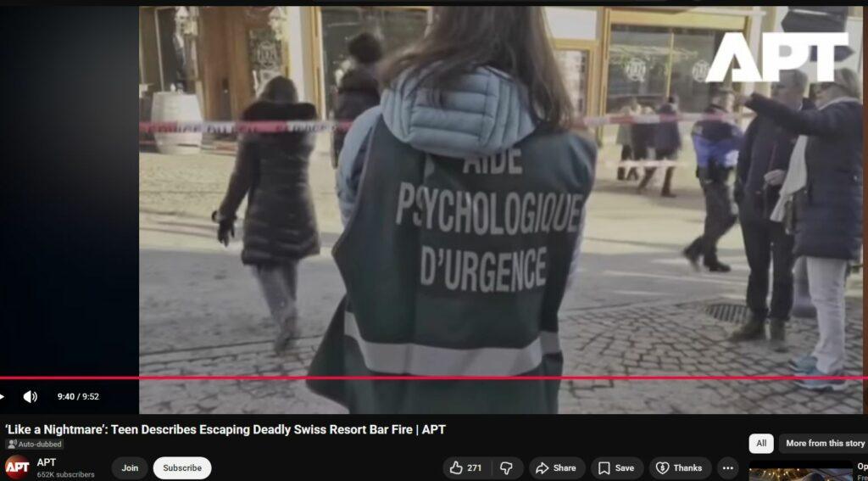Send Thanks to the creator
This screenshot has width=868, height=481.
tap(680, 467)
